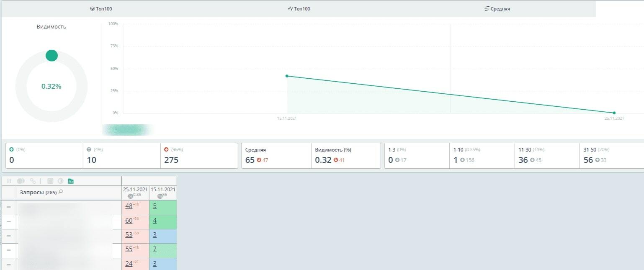Viewport: 644px width, 270px height.
Task: Click red down-arrow icon beside Видимость 41
Action: 336,160
